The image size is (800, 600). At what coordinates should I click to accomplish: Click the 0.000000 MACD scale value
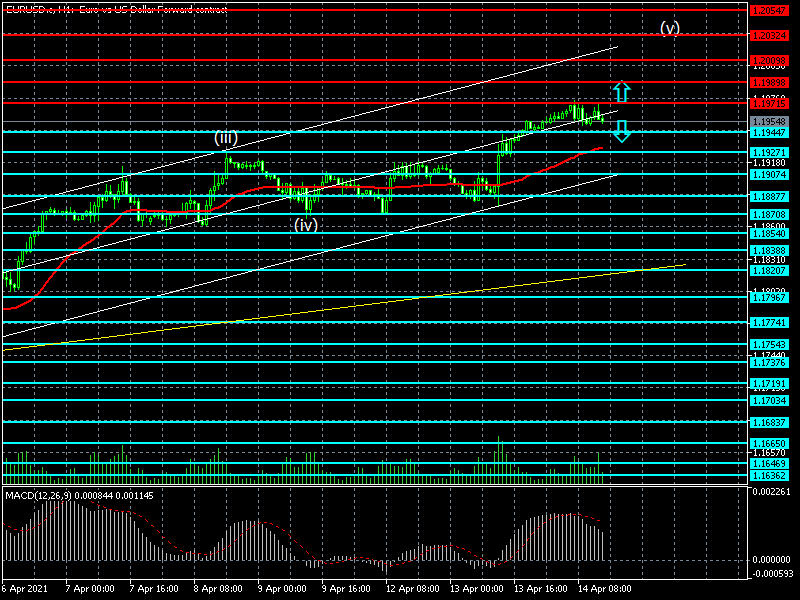771,560
